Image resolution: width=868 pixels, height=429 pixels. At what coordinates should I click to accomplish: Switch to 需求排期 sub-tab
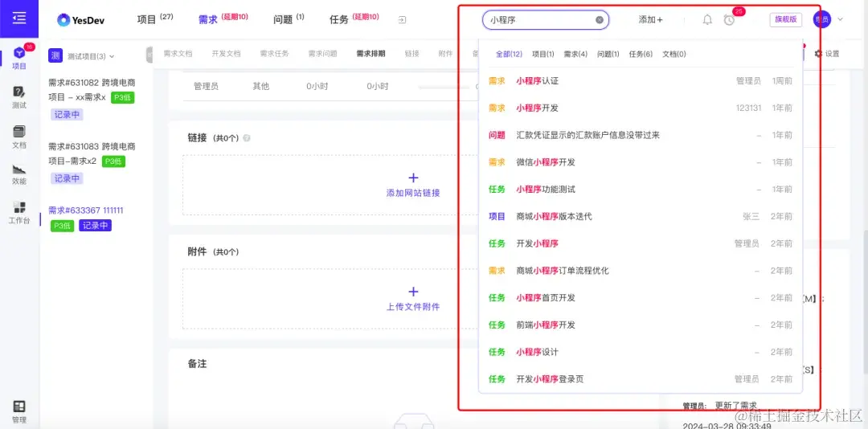[371, 54]
